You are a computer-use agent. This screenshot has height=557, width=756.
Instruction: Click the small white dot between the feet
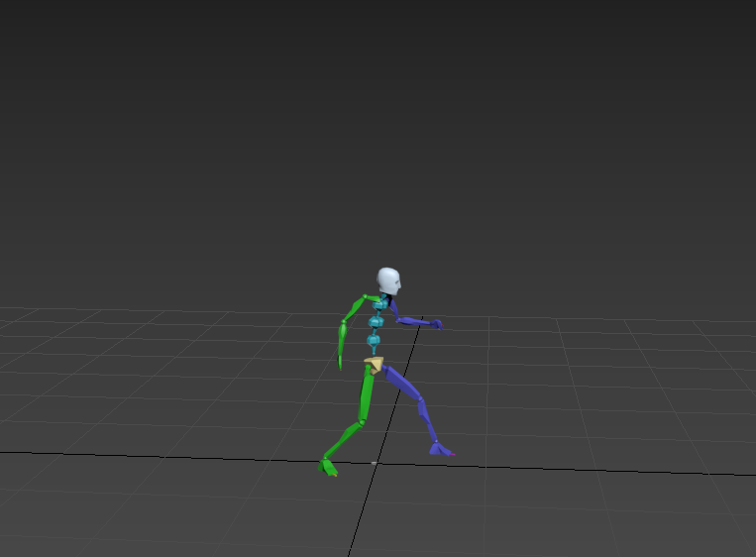(374, 462)
